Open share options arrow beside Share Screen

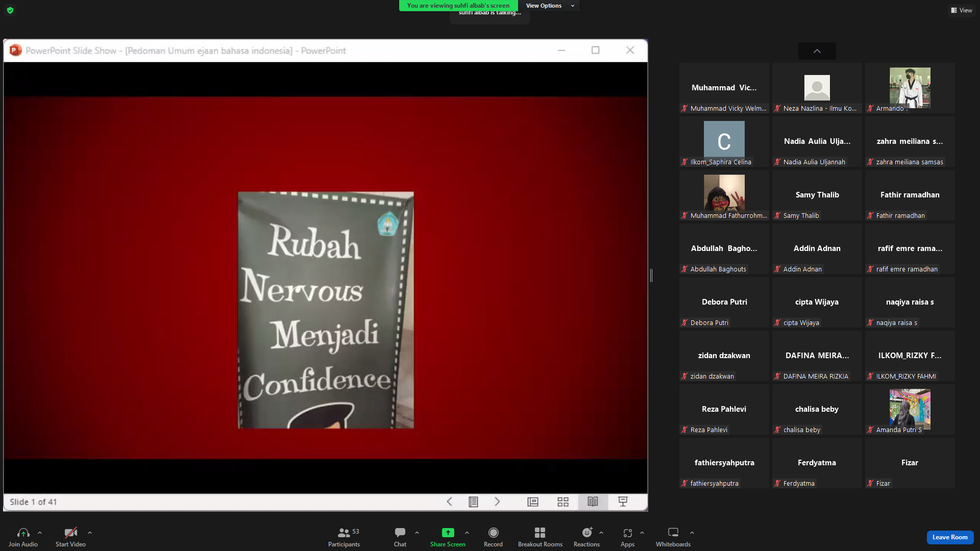pyautogui.click(x=467, y=533)
